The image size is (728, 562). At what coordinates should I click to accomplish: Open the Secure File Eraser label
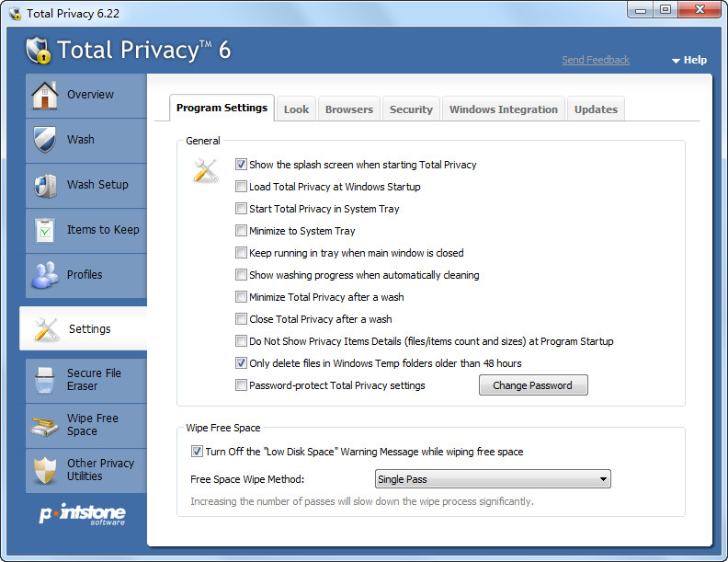[x=94, y=380]
